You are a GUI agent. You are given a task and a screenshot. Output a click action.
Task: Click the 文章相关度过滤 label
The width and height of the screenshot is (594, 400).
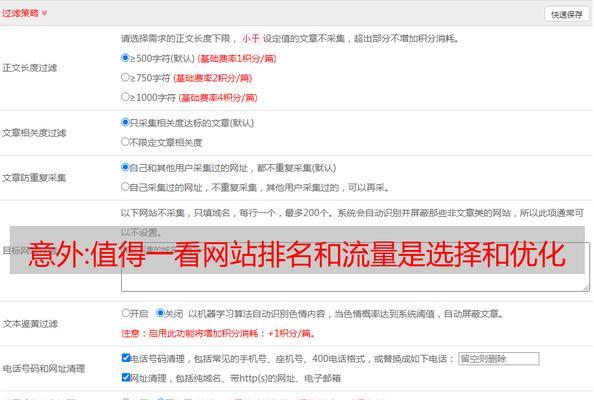click(x=34, y=133)
